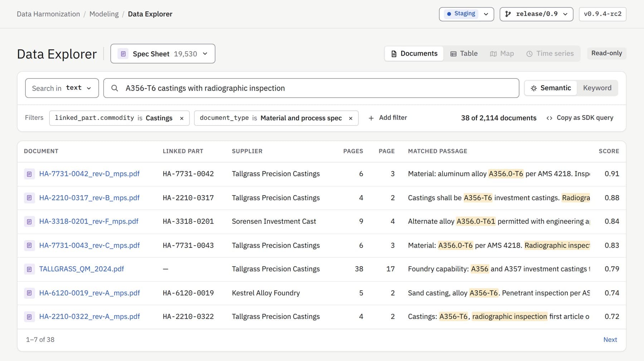Open the Modeling breadcrumb link

(x=104, y=14)
